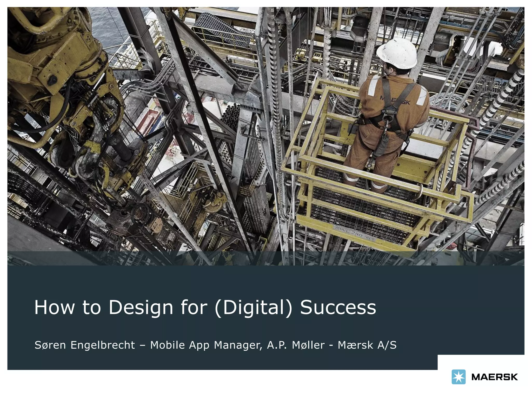This screenshot has width=532, height=399.
Task: Click the Maersk seven-pointed star logo
Action: (458, 377)
